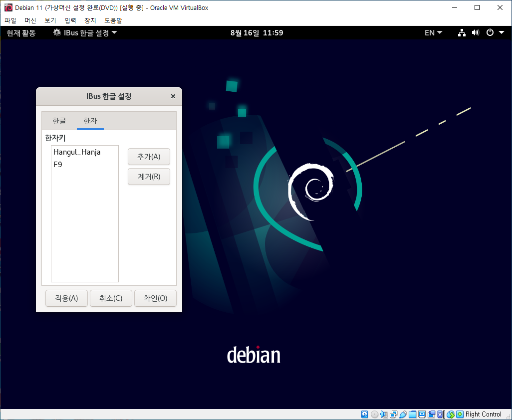Click the GNOME network icon in top bar

pos(462,32)
